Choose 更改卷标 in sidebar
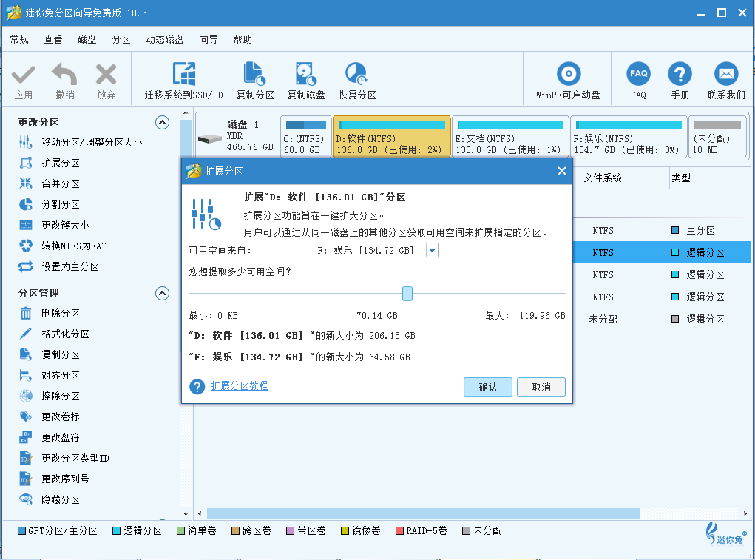 (x=49, y=416)
